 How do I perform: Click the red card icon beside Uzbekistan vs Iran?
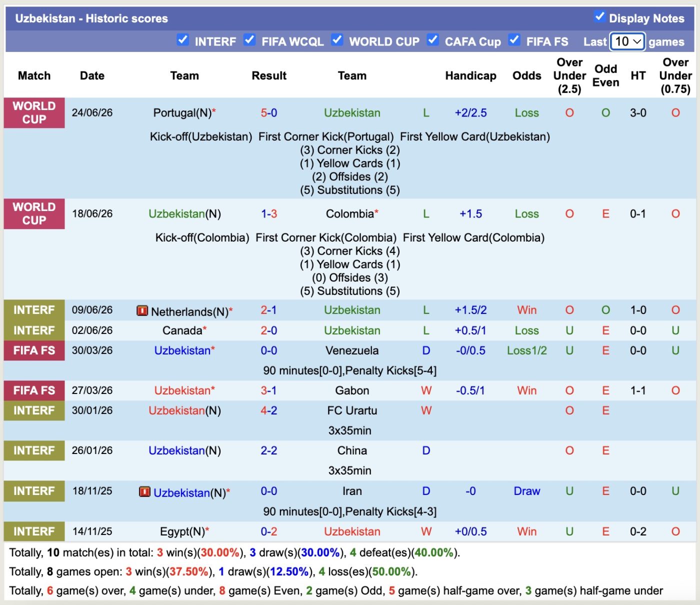point(145,492)
